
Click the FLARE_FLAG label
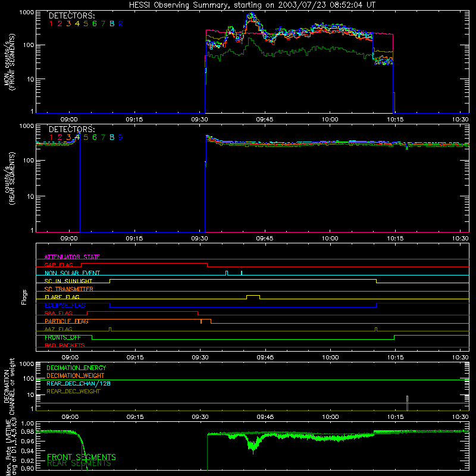pyautogui.click(x=62, y=297)
